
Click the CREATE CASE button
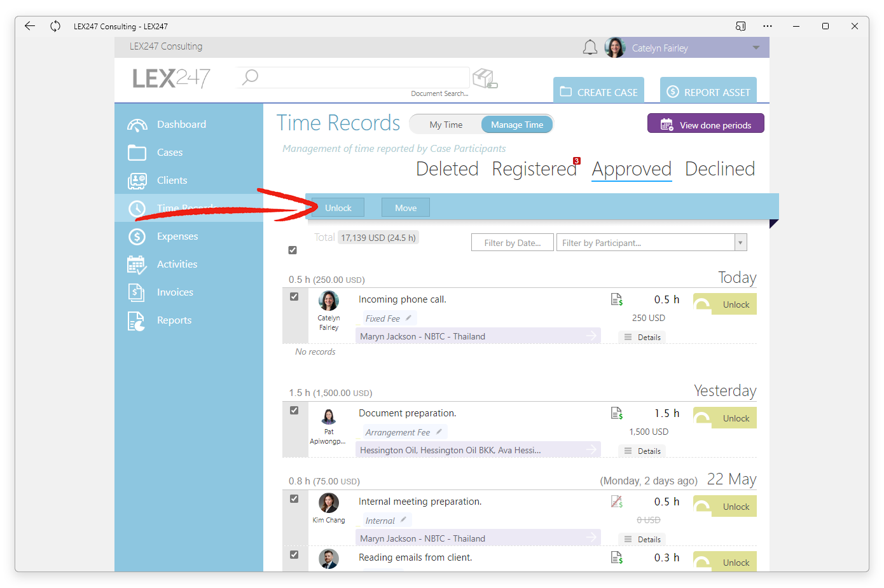598,90
